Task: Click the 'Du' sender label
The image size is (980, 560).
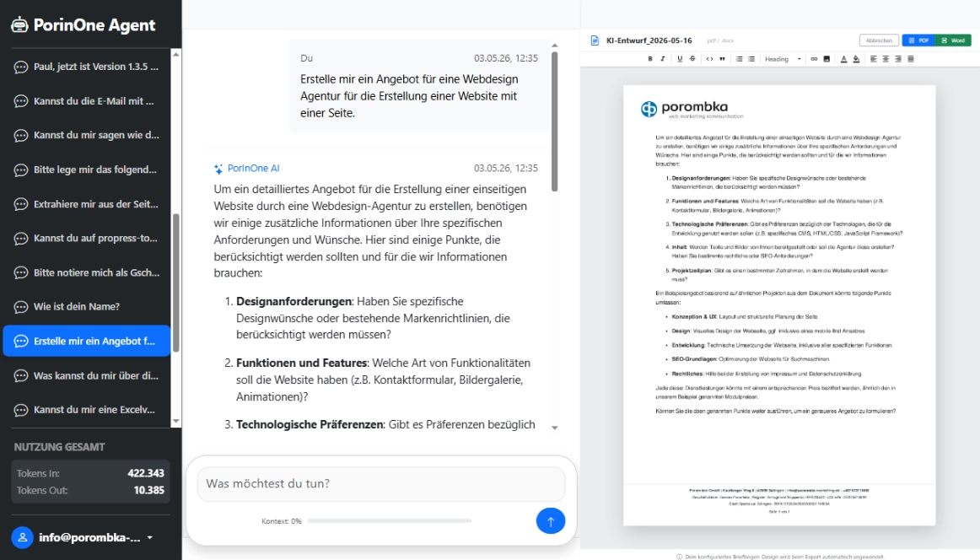Action: click(x=306, y=58)
